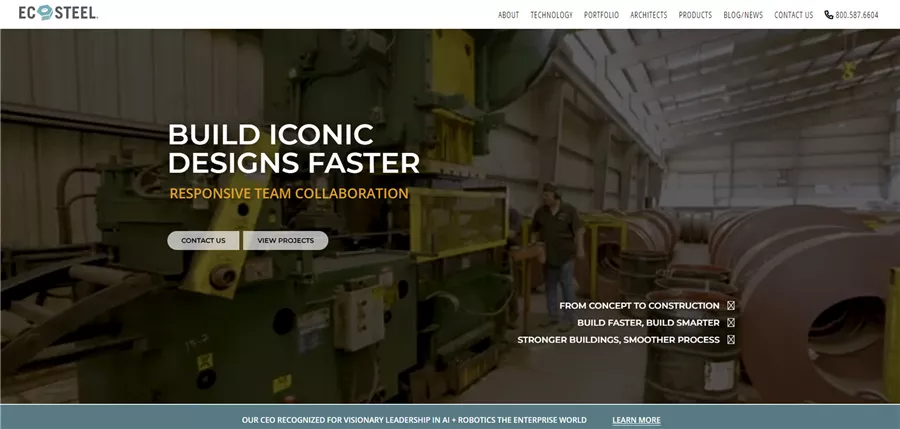
Task: Click the EcoSteel logo
Action: (x=58, y=13)
